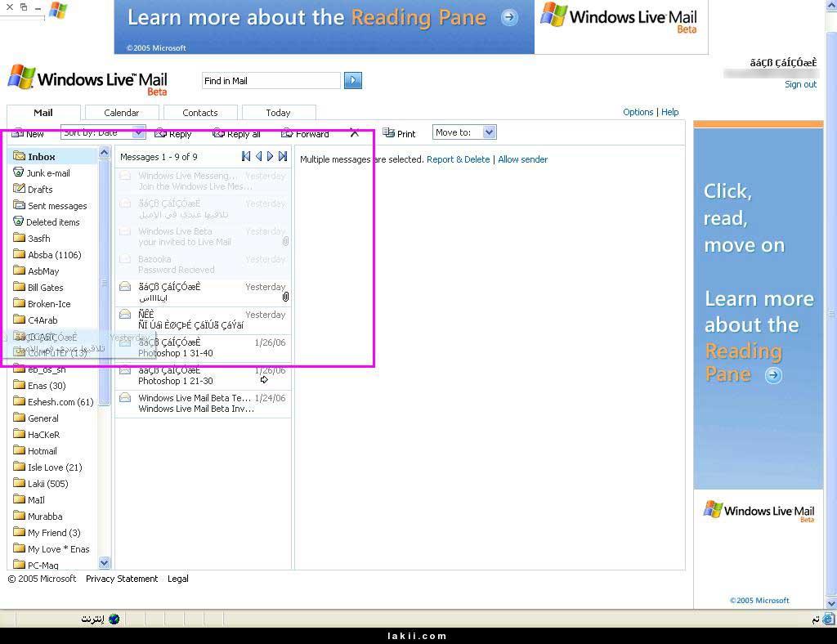
Task: Open the Photoshop 1 21-30 message
Action: click(x=204, y=376)
